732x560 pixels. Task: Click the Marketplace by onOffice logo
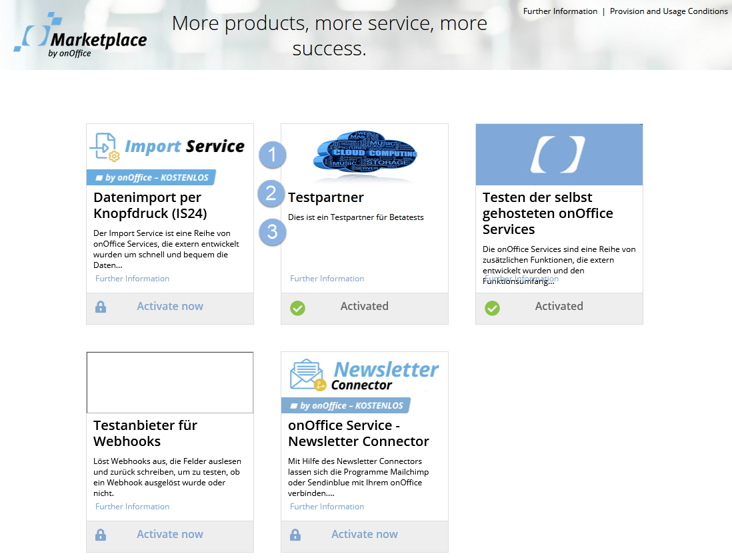coord(80,35)
